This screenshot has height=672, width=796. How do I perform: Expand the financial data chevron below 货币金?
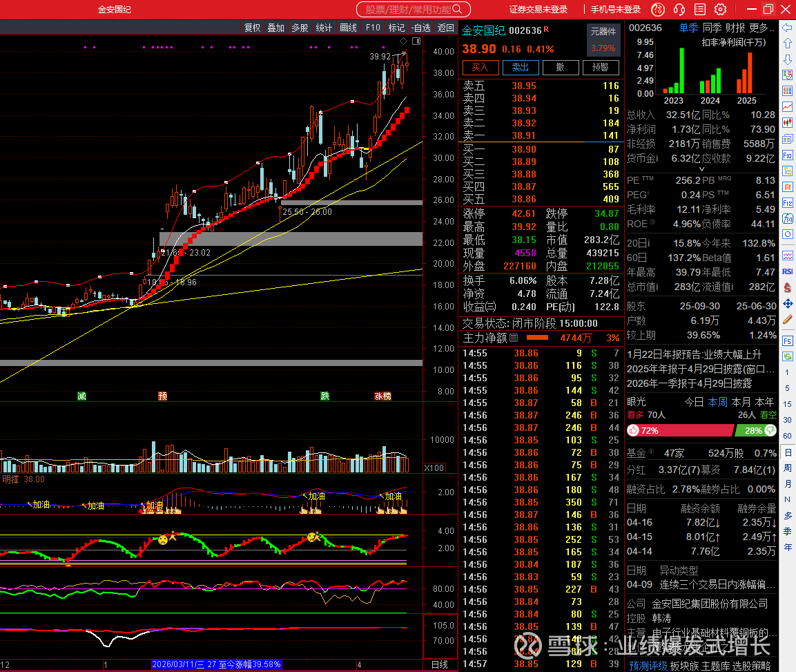(x=701, y=169)
